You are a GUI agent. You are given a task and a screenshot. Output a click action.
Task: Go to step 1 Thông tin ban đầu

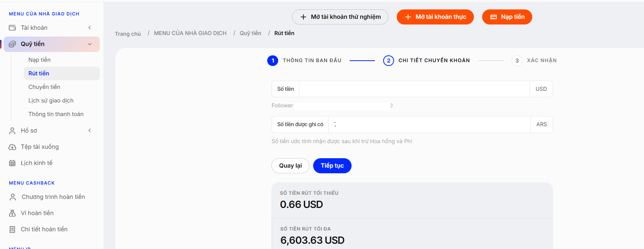tap(304, 60)
